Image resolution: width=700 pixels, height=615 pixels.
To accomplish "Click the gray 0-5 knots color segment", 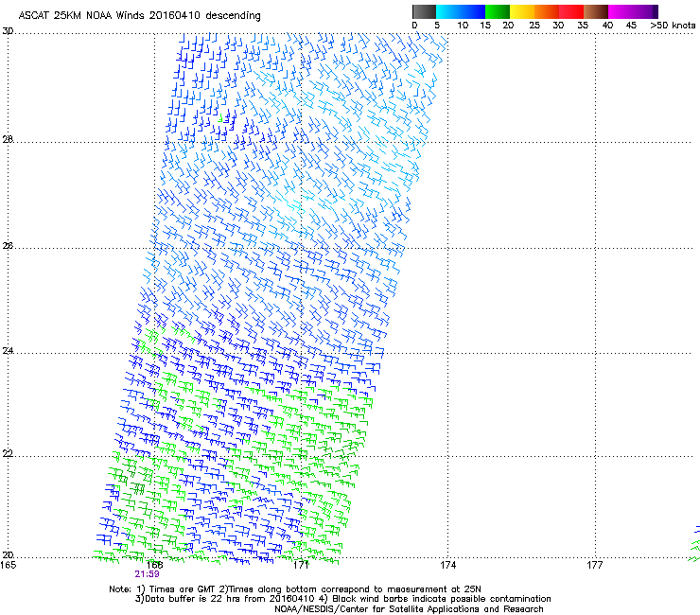I will click(x=424, y=11).
